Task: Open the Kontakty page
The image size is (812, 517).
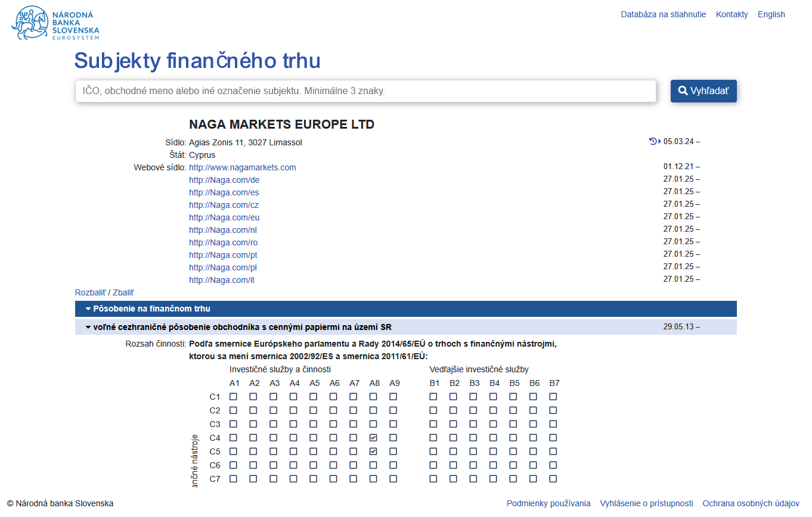Action: coord(732,14)
